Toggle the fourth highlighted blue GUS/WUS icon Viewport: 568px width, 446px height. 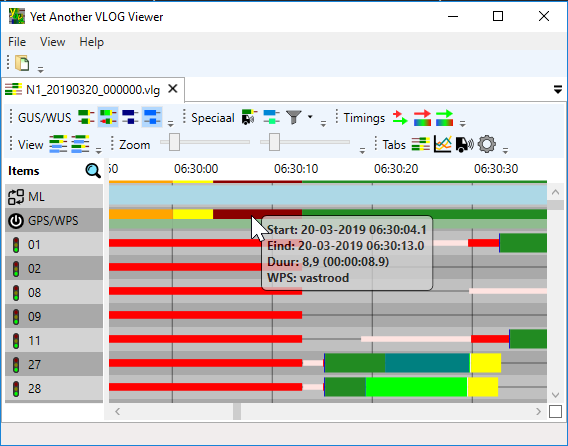(x=152, y=117)
